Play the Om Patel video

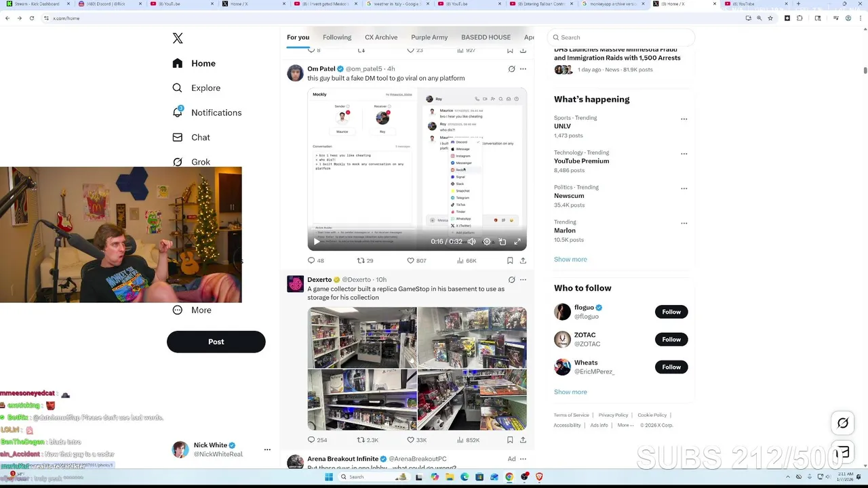click(317, 241)
